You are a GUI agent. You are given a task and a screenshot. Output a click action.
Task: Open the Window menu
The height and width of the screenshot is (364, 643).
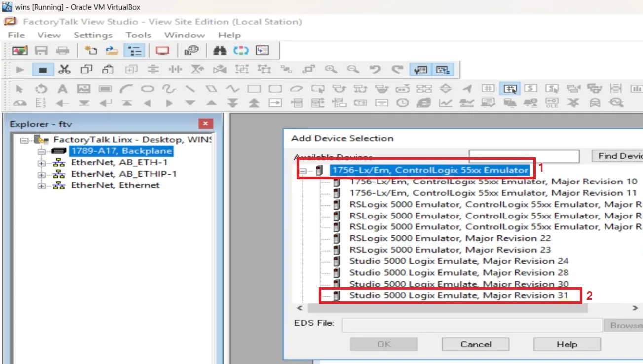tap(185, 35)
